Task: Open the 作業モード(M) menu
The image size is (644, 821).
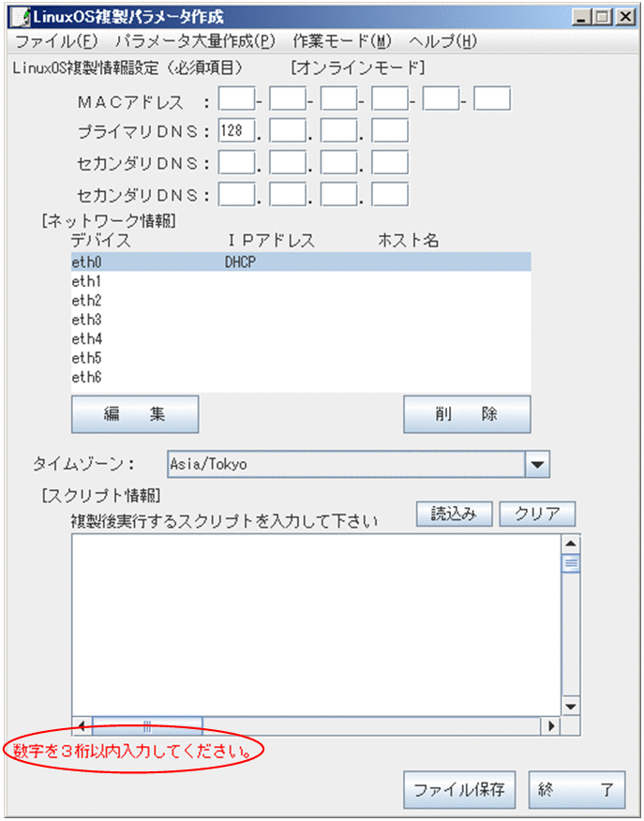Action: coord(342,41)
